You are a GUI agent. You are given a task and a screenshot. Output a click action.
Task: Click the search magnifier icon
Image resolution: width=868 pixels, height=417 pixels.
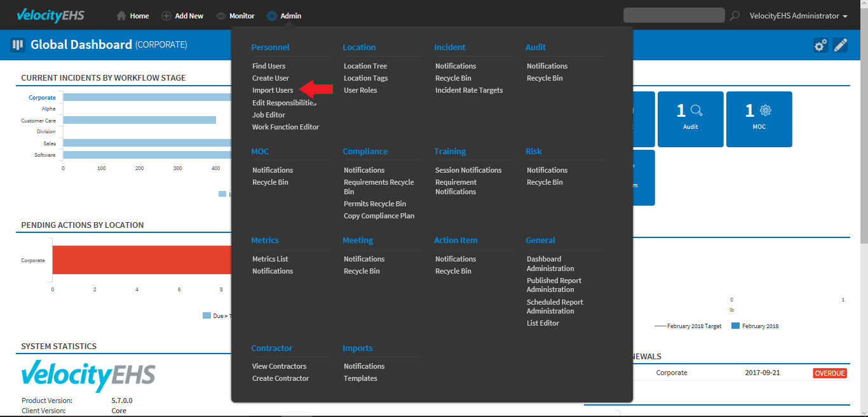click(735, 16)
